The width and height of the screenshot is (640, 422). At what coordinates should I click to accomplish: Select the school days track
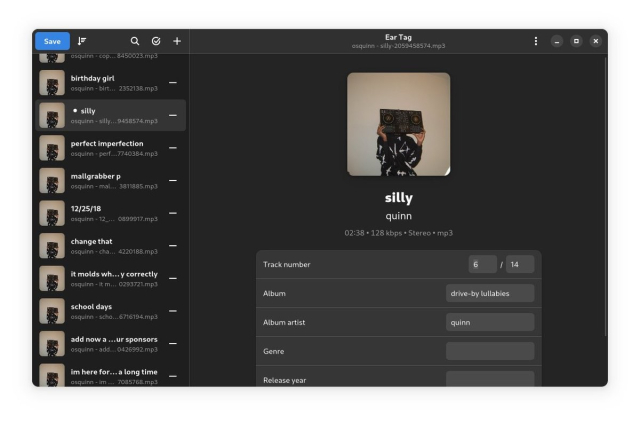111,311
